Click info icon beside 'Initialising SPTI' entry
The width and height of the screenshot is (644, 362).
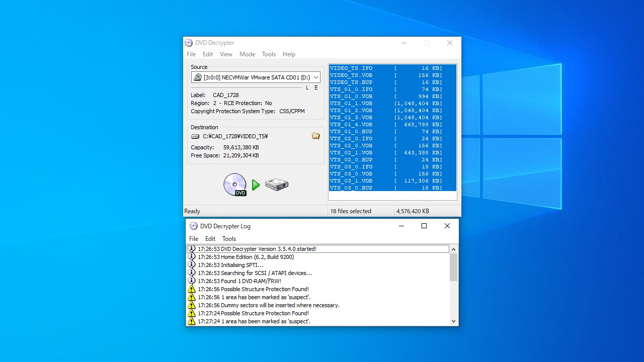click(192, 264)
